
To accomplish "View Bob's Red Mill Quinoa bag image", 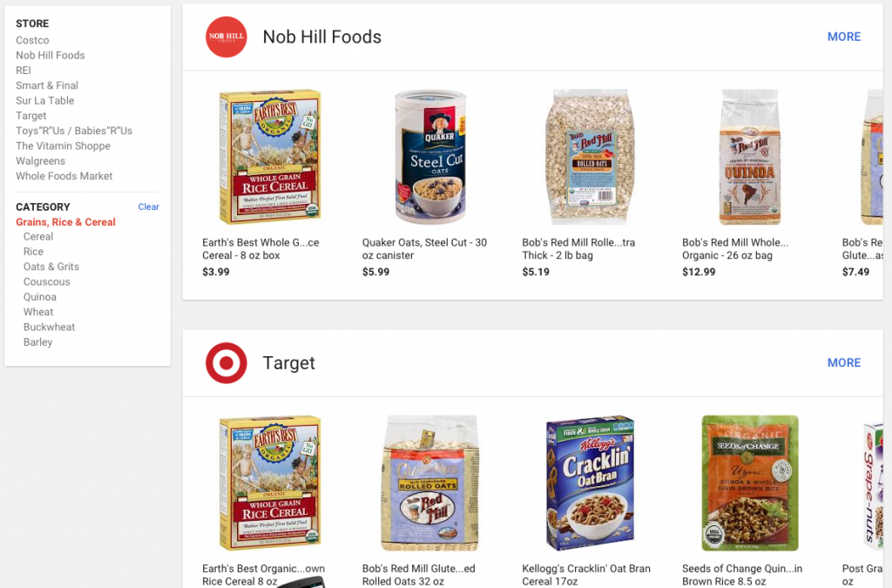I will [x=749, y=157].
